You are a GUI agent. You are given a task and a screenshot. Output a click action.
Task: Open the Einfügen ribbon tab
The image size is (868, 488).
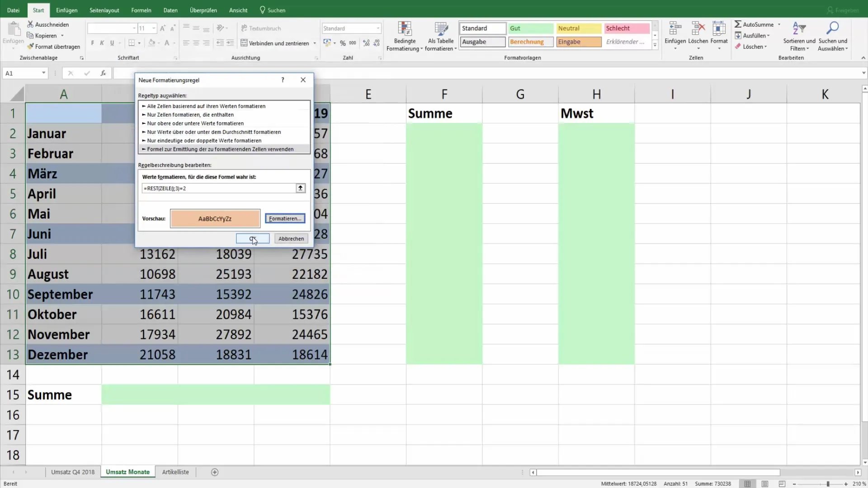(x=66, y=10)
